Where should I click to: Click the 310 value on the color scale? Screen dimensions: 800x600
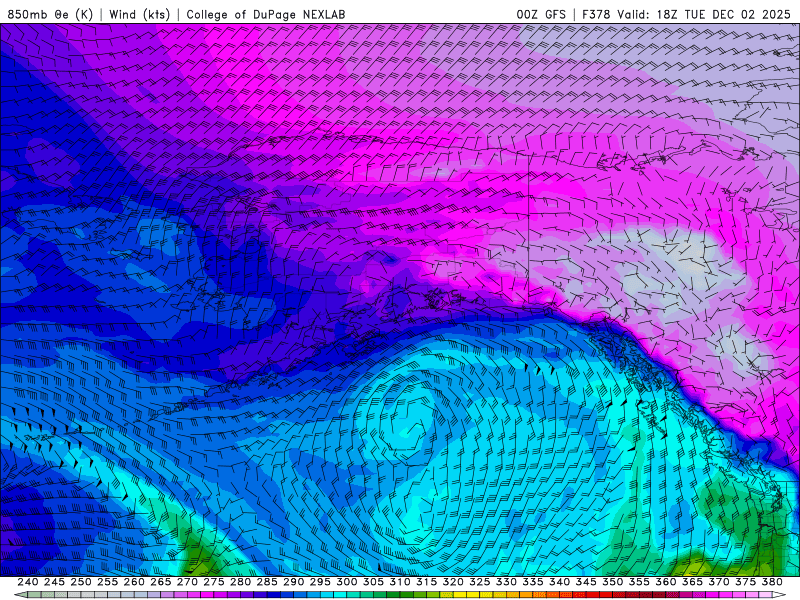399,582
